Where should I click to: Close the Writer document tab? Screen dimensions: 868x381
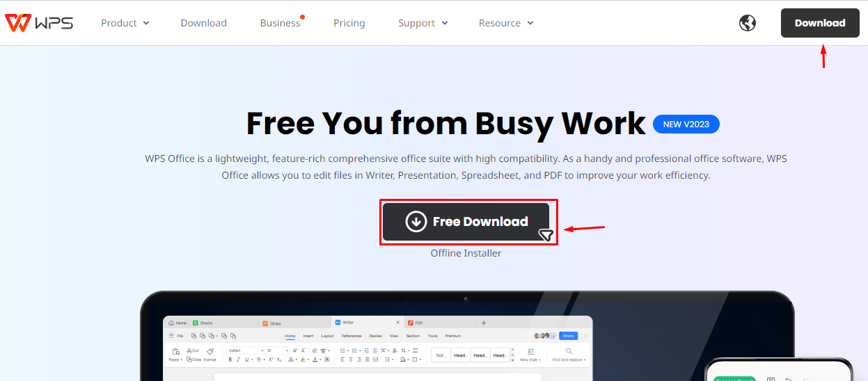point(397,323)
